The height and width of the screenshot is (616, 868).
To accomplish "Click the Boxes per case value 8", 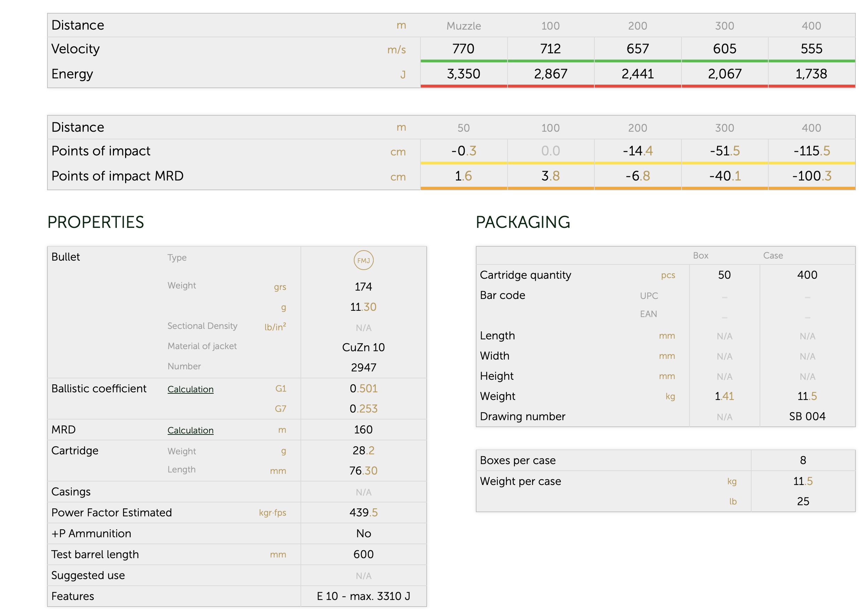I will (803, 460).
